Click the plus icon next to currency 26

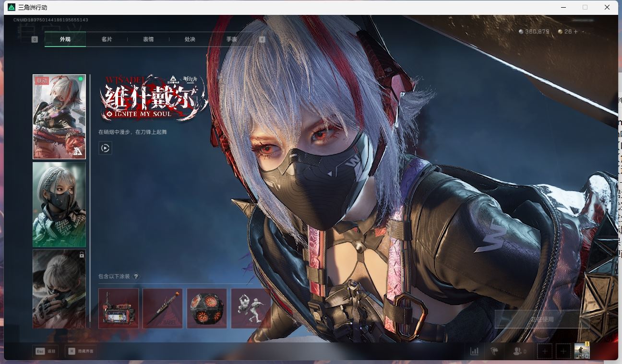pyautogui.click(x=576, y=32)
